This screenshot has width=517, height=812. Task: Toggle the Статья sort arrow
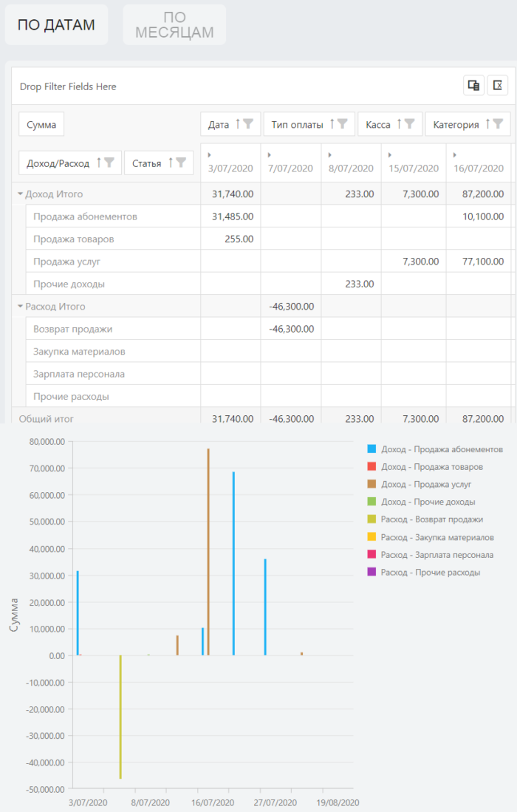click(171, 163)
